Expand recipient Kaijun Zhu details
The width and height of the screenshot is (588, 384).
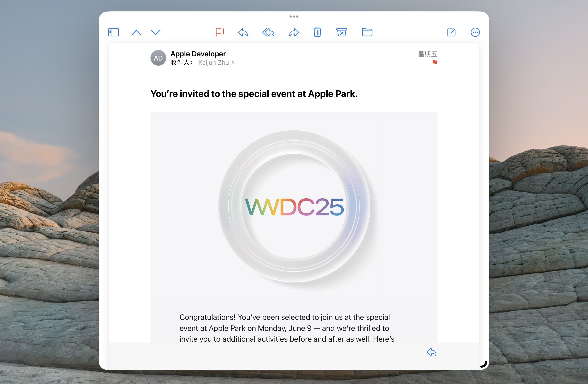(216, 63)
